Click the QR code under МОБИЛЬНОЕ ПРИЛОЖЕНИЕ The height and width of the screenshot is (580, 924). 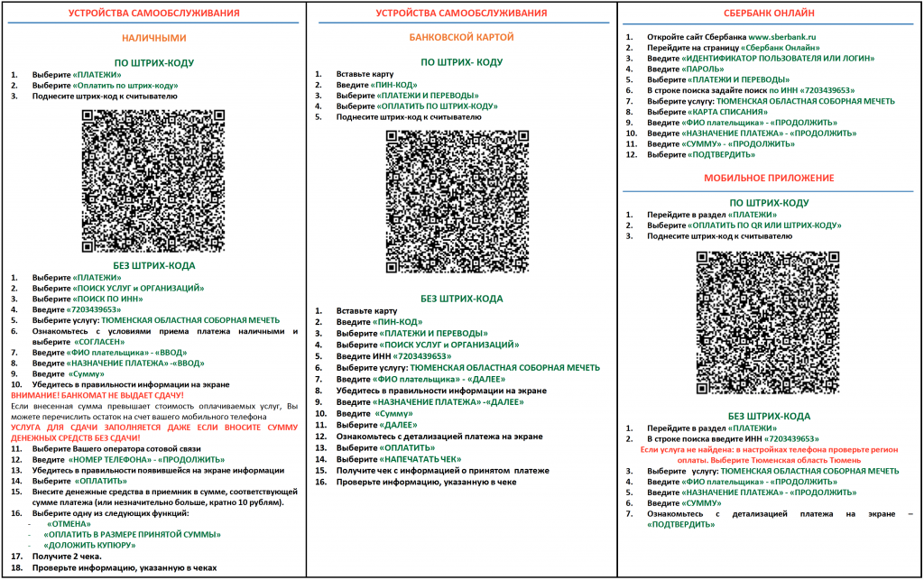tap(768, 323)
